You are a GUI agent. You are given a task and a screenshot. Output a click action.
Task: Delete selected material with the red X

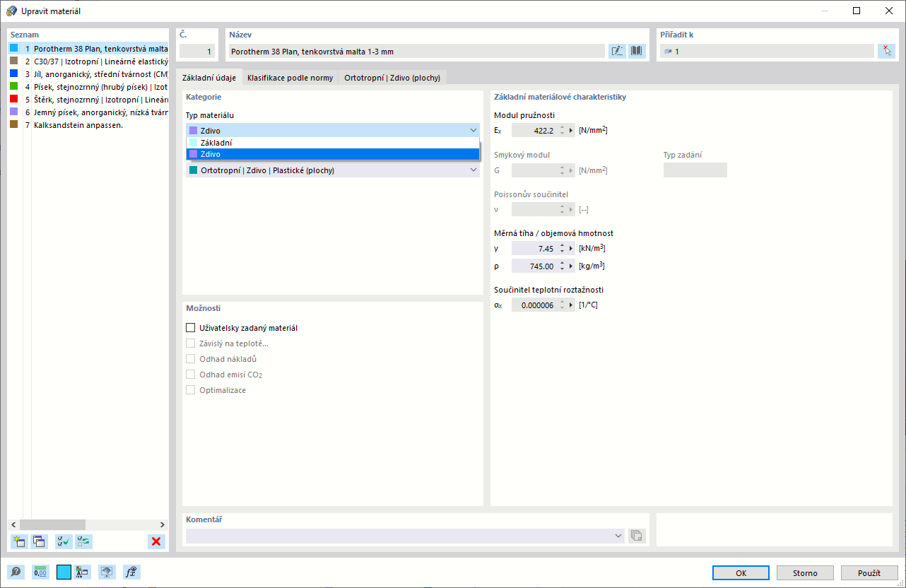(x=156, y=542)
